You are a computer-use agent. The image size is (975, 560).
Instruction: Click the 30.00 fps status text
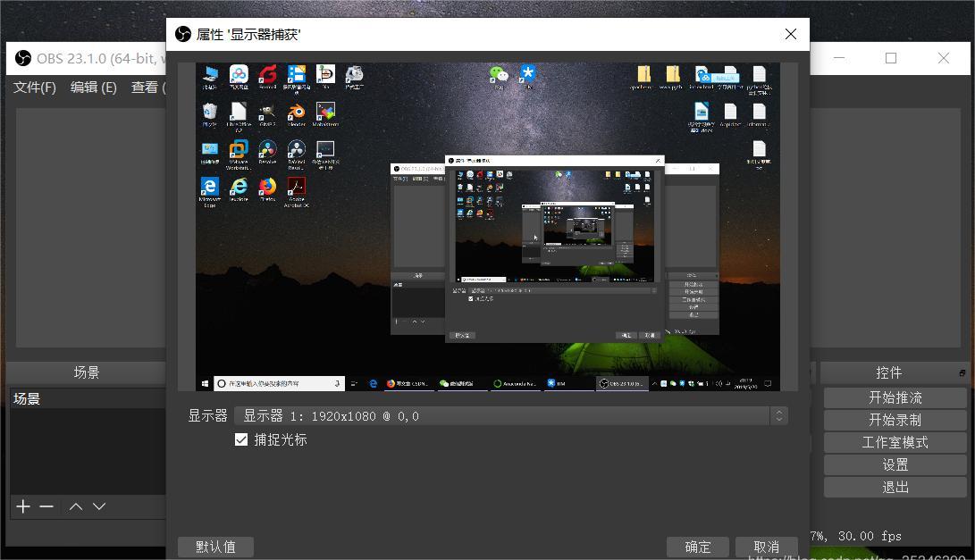click(870, 536)
